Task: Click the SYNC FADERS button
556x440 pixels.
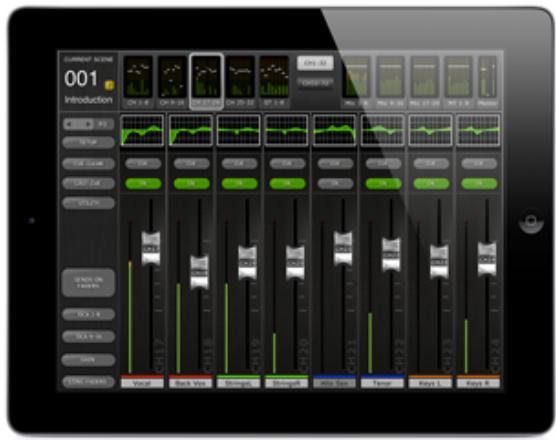Action: 89,382
